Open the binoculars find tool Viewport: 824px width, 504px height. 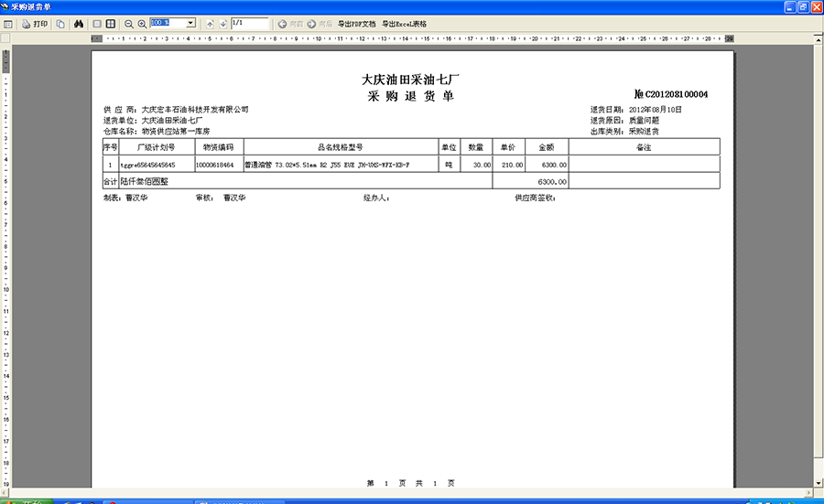pos(79,24)
